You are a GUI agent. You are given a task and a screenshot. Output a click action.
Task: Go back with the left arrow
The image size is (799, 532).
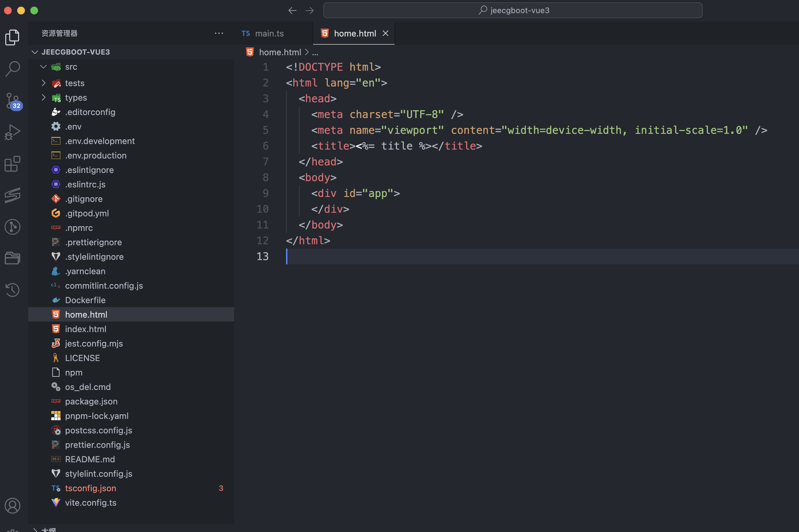tap(292, 11)
